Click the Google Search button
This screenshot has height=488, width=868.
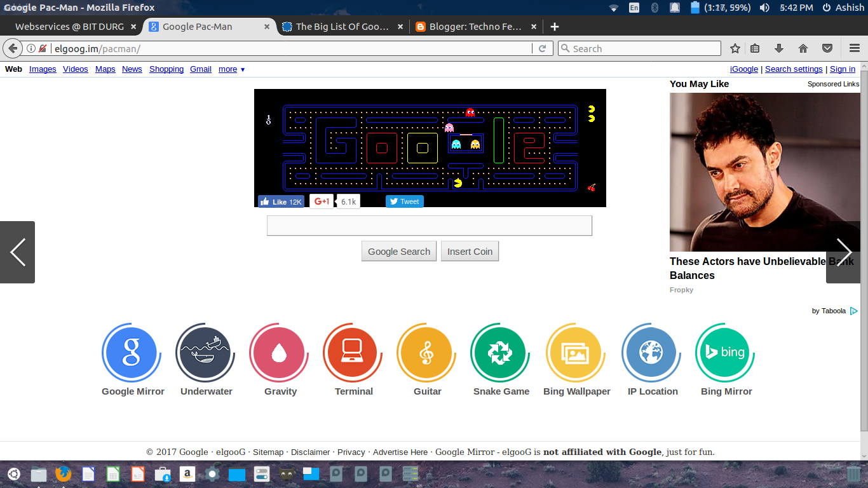399,251
